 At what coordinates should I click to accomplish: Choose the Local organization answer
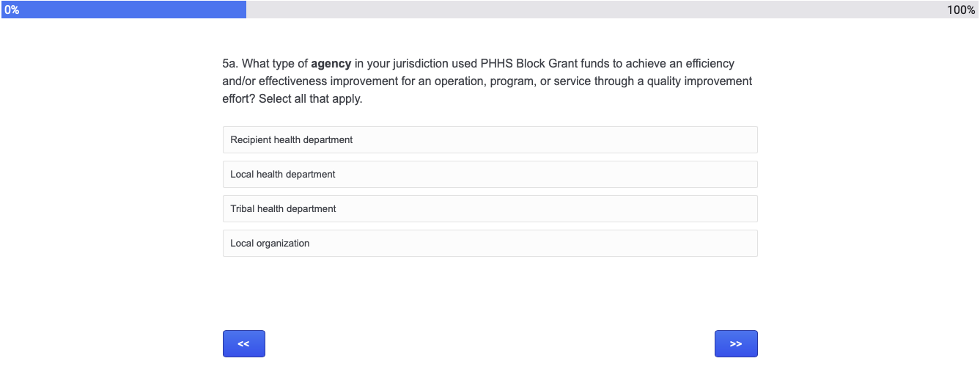(490, 243)
